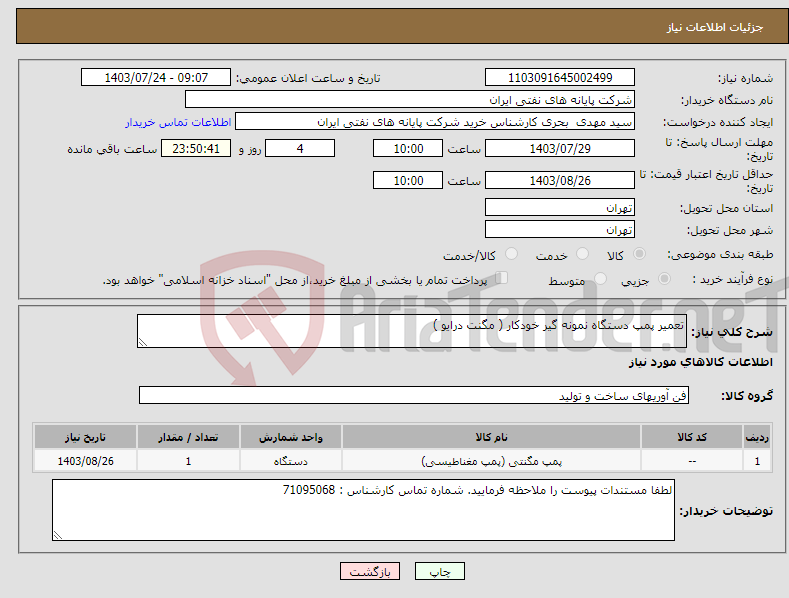This screenshot has height=598, width=789.
Task: Click the نوع فرآیند خرید label
Action: (x=733, y=279)
